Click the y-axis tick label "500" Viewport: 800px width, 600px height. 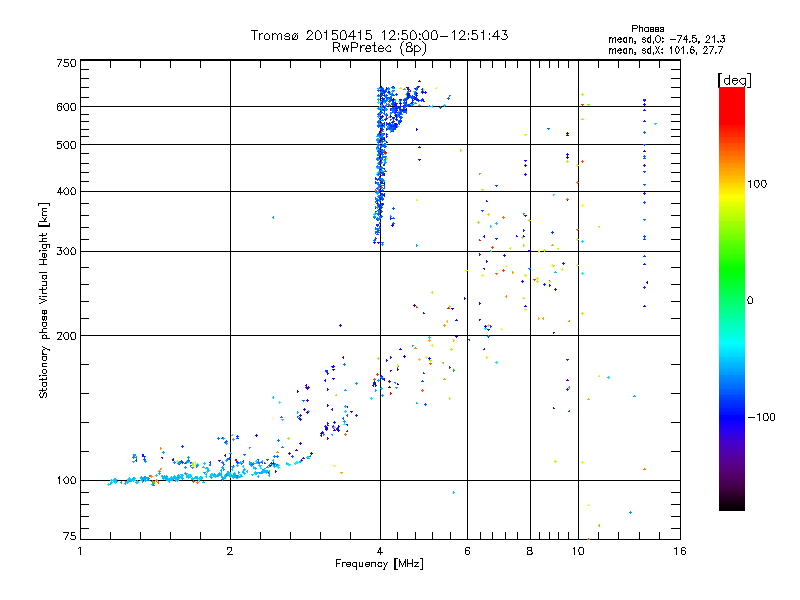[66, 145]
